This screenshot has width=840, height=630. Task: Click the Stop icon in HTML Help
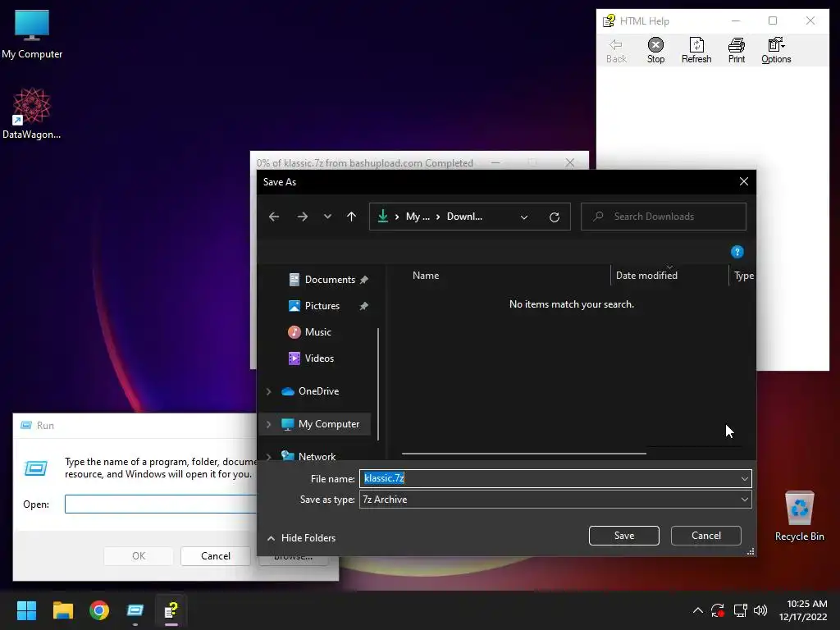655,45
